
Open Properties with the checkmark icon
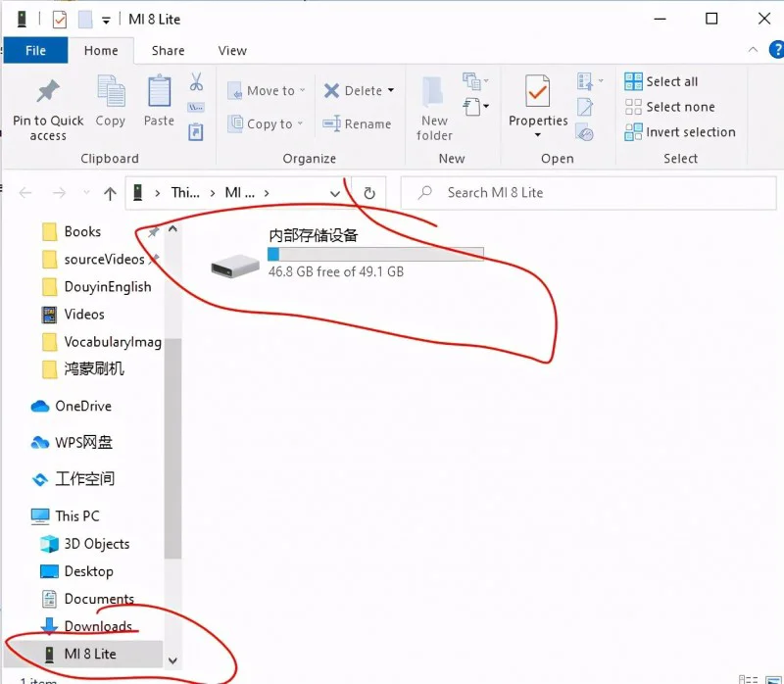(537, 95)
